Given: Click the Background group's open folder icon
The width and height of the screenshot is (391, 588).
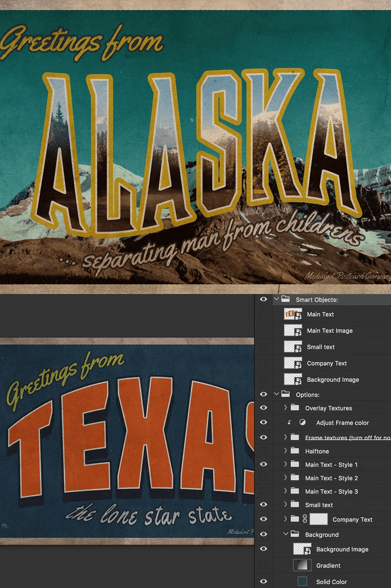Looking at the screenshot, I should coord(294,534).
